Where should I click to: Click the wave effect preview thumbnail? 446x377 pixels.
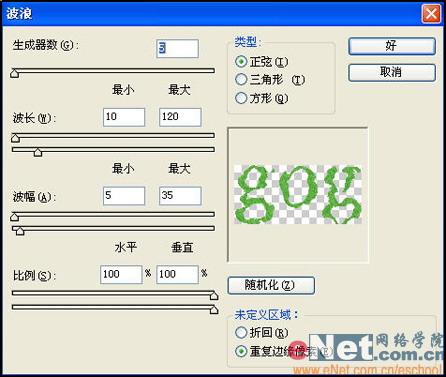pos(298,195)
